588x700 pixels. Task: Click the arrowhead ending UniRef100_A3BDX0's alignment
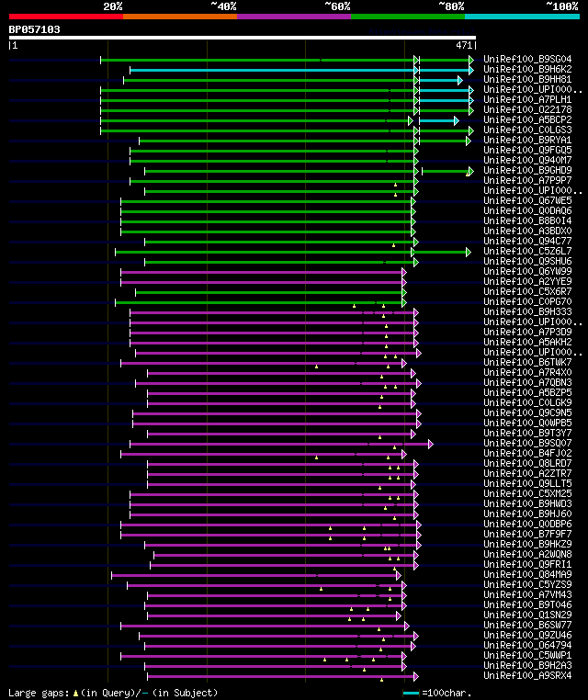tap(413, 232)
